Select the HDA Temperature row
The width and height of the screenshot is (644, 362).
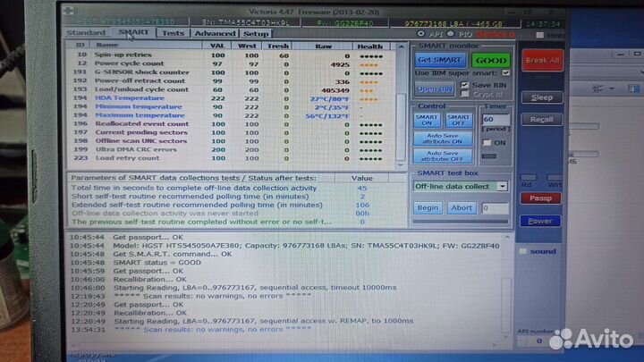pos(230,98)
